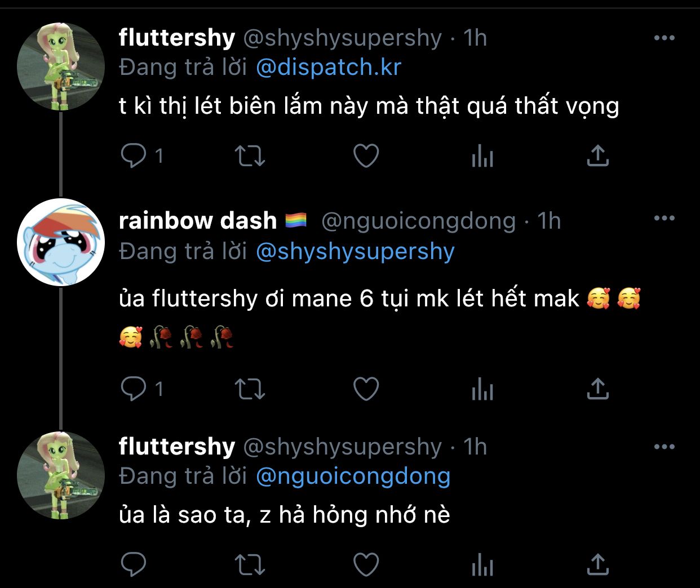Open more options on fluttershy's first tweet

664,38
